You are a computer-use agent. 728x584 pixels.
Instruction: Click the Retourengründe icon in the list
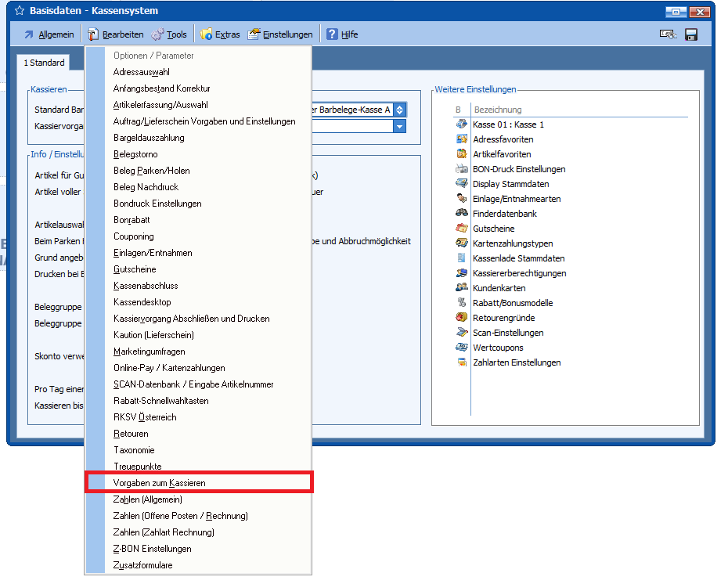coord(461,318)
